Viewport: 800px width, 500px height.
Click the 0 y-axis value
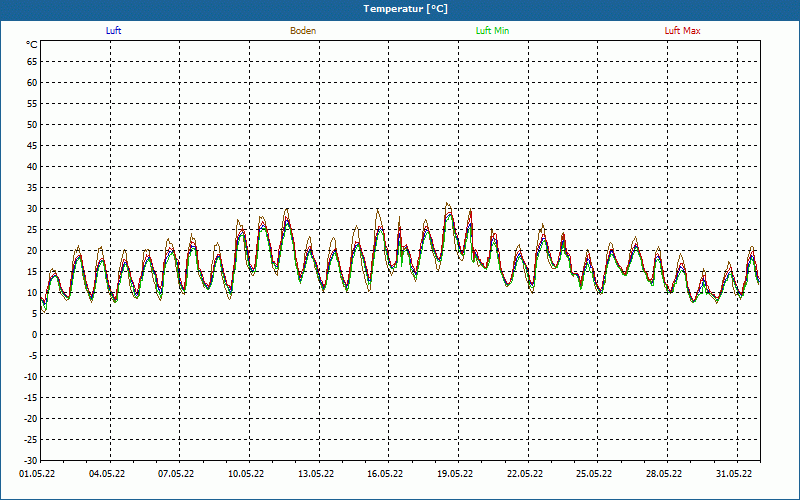35,335
